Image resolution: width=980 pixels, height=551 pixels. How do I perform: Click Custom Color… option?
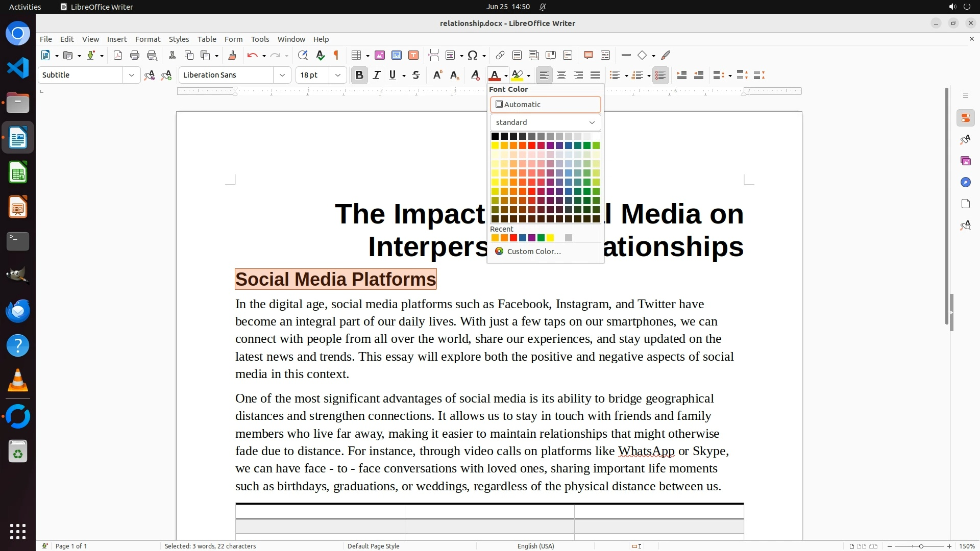click(533, 252)
